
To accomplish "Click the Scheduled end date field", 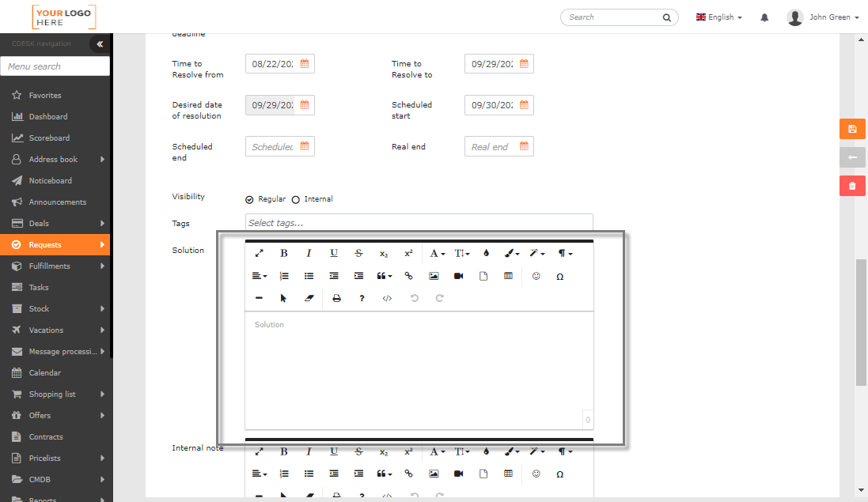I will [279, 146].
